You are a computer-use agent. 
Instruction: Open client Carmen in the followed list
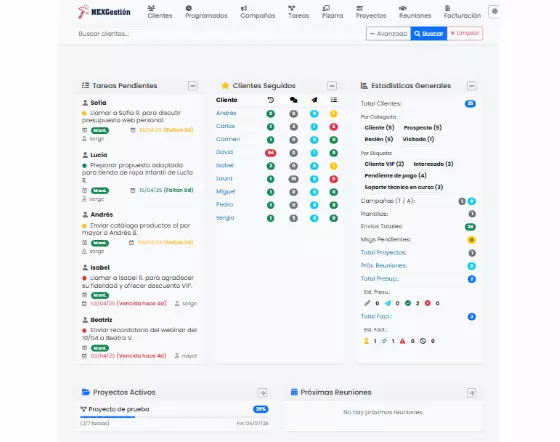click(x=228, y=139)
